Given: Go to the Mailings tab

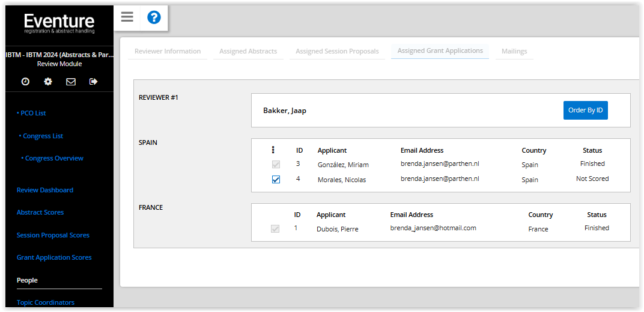Looking at the screenshot, I should [x=514, y=51].
